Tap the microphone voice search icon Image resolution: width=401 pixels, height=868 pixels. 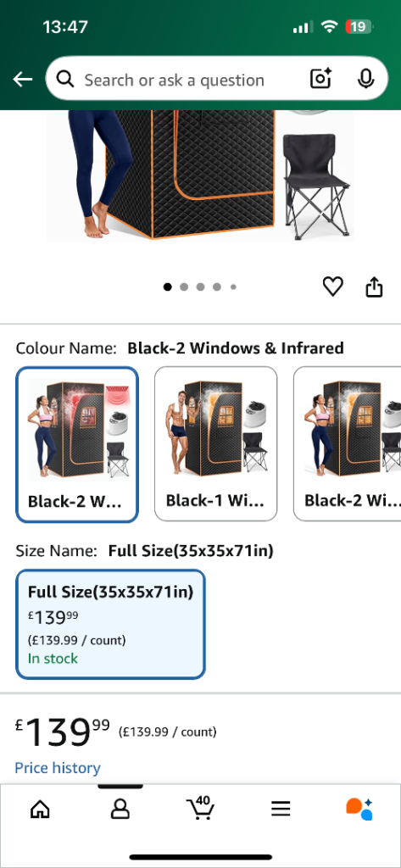[x=365, y=79]
